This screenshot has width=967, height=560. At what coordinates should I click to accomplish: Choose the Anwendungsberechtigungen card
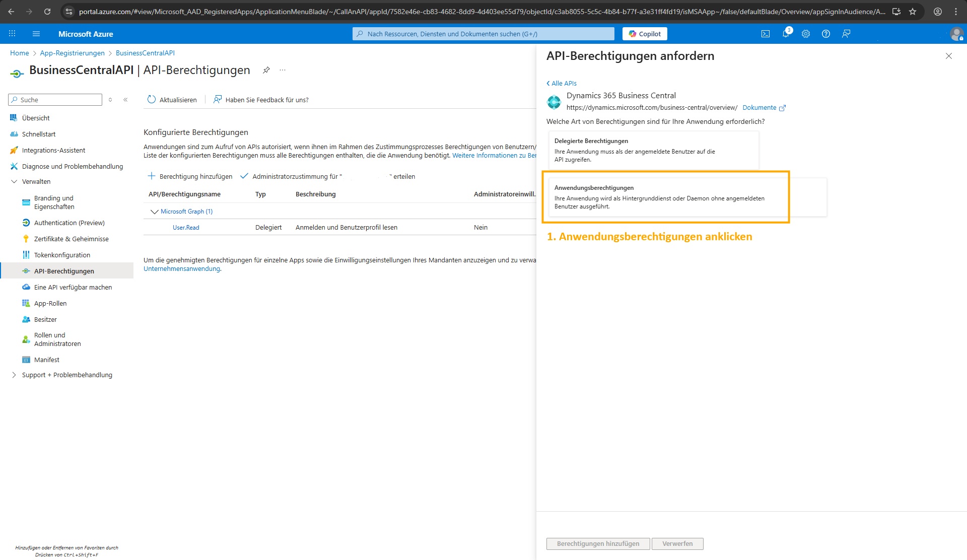tap(687, 197)
